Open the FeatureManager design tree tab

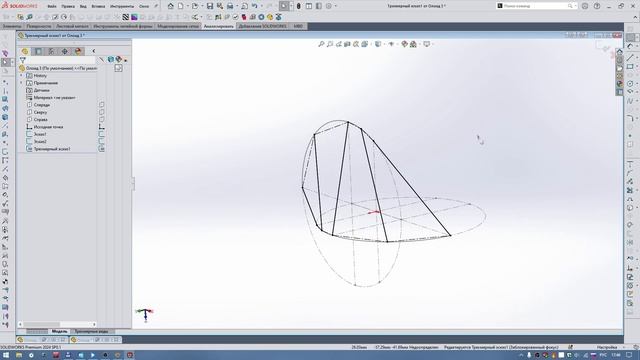point(25,51)
